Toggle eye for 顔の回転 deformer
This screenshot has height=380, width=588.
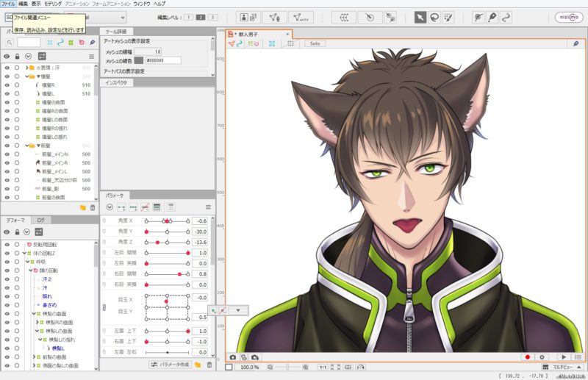[7, 270]
